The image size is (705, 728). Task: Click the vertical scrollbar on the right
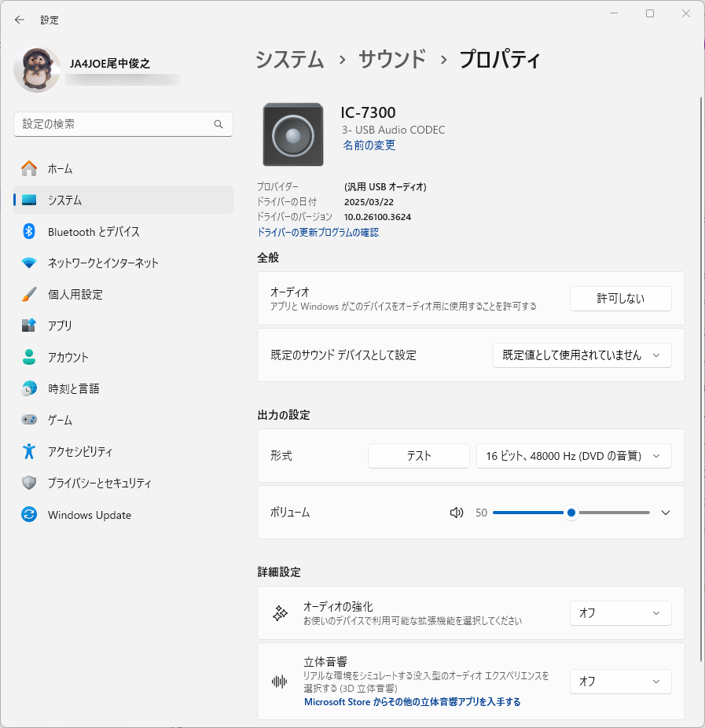[x=701, y=378]
